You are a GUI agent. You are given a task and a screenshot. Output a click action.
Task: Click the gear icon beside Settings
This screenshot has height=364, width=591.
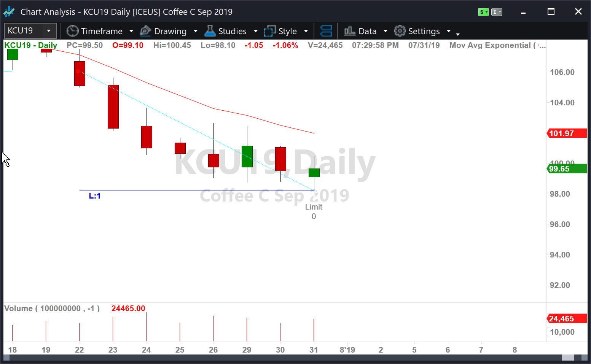[400, 31]
